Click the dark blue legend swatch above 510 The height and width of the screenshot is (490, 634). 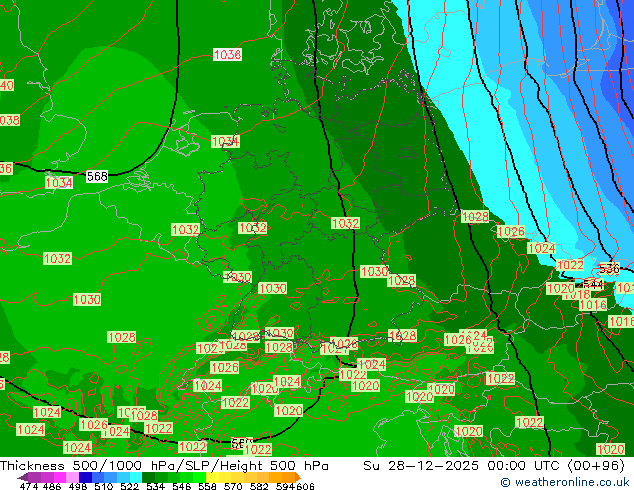coord(85,477)
